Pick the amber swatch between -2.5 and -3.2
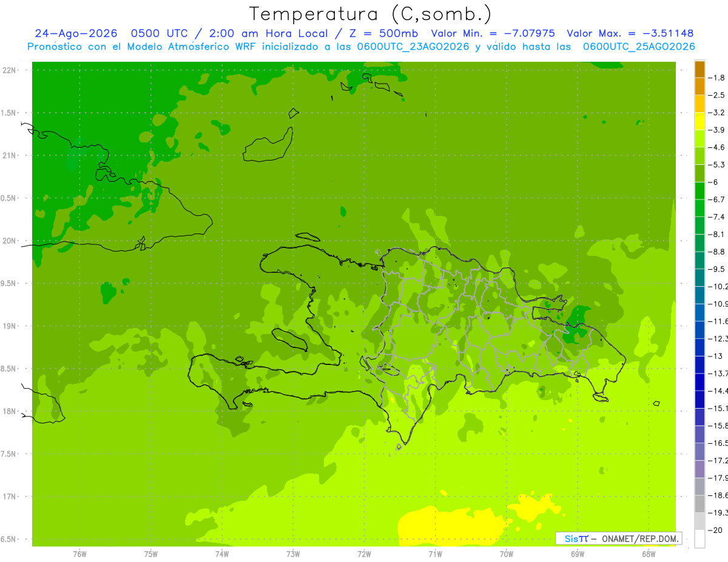This screenshot has width=728, height=562. (699, 104)
